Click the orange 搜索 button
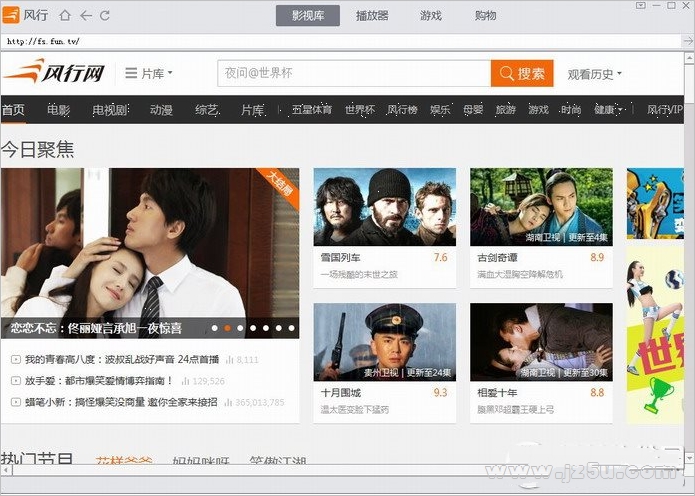This screenshot has height=496, width=695. click(x=522, y=73)
